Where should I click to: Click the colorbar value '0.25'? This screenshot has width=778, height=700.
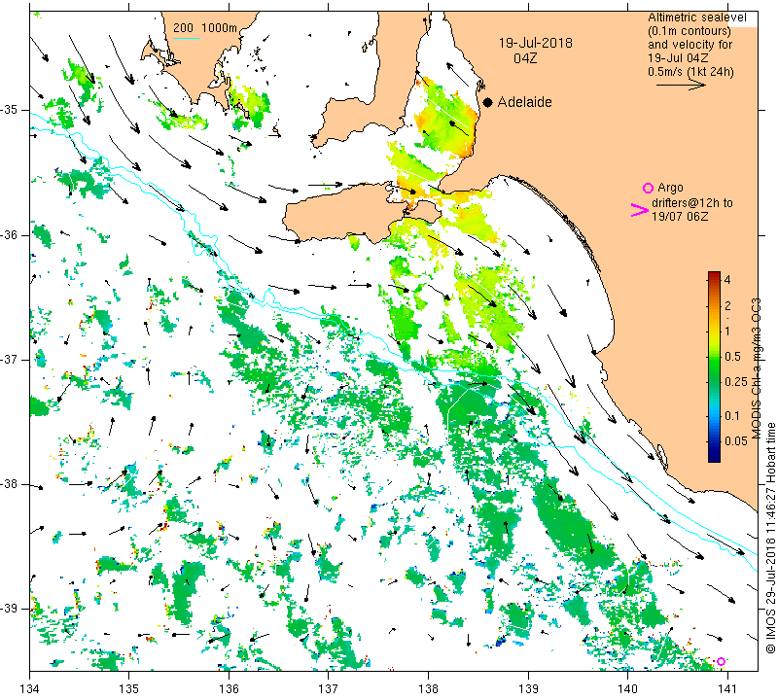[736, 381]
